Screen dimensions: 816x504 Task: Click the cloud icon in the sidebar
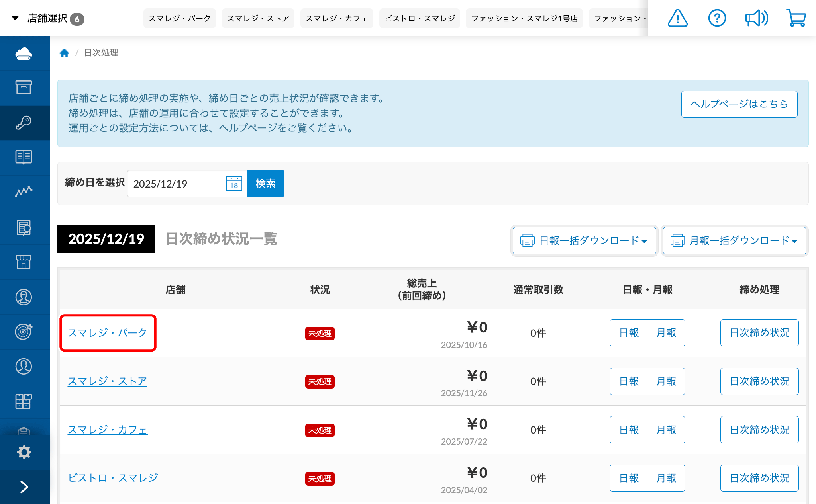24,54
